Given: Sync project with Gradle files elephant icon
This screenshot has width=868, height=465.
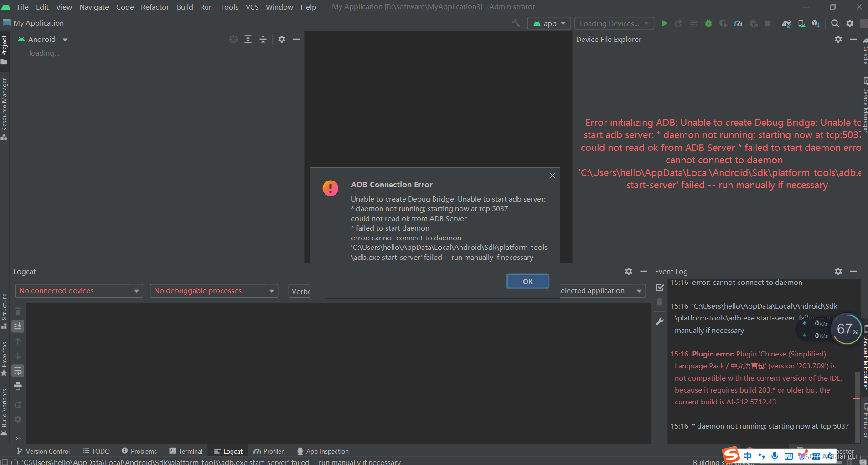Looking at the screenshot, I should 786,23.
